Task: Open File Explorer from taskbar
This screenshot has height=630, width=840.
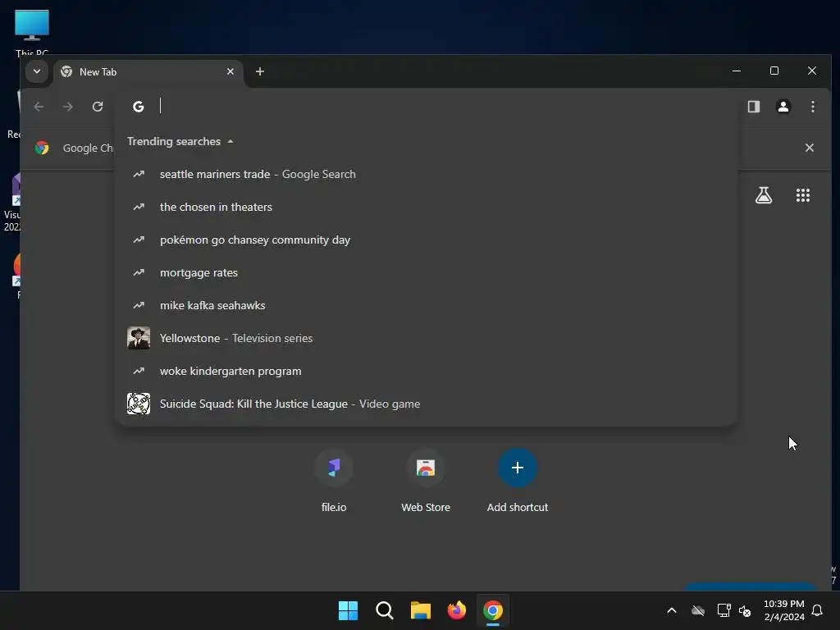Action: click(x=421, y=610)
